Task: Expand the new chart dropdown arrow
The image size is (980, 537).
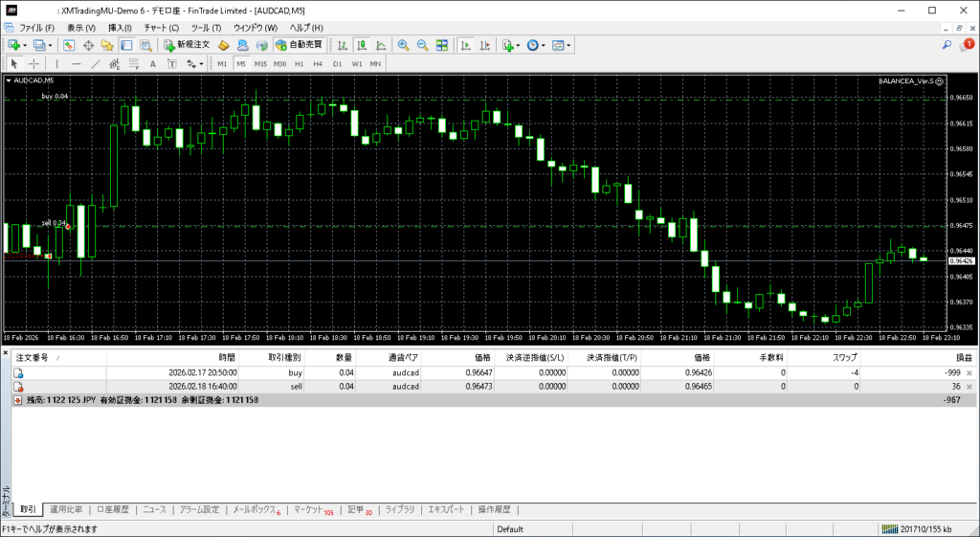Action: tap(26, 45)
